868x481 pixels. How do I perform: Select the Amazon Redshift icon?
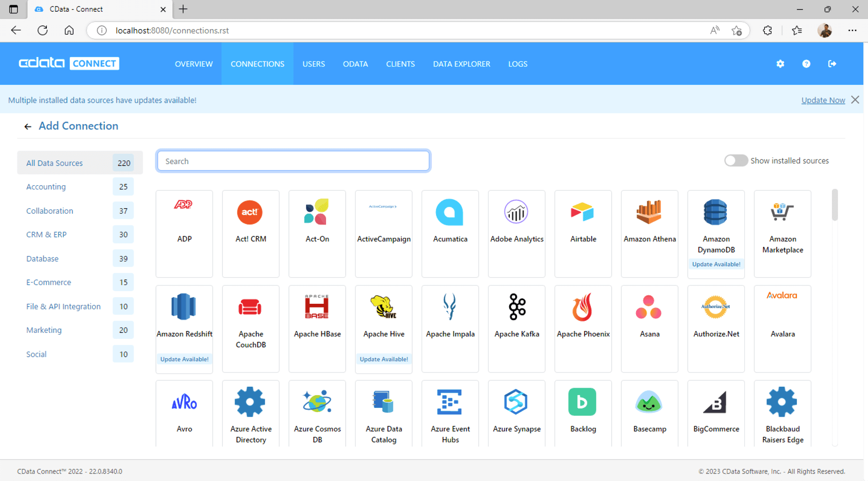pyautogui.click(x=184, y=307)
